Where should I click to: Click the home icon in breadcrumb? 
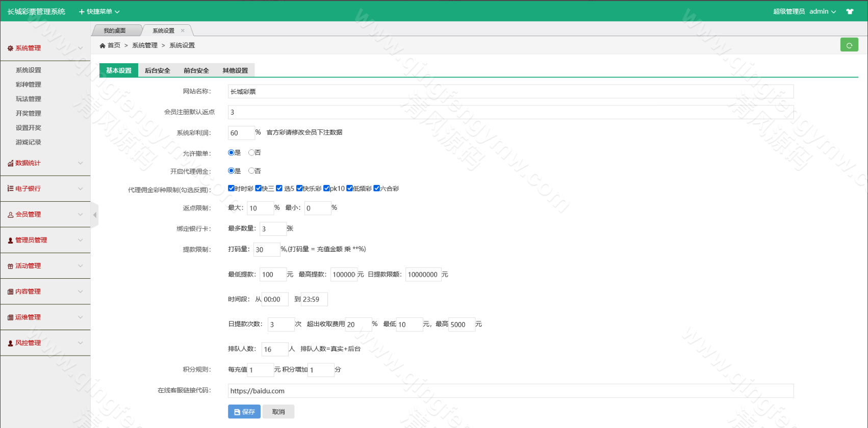pyautogui.click(x=103, y=45)
